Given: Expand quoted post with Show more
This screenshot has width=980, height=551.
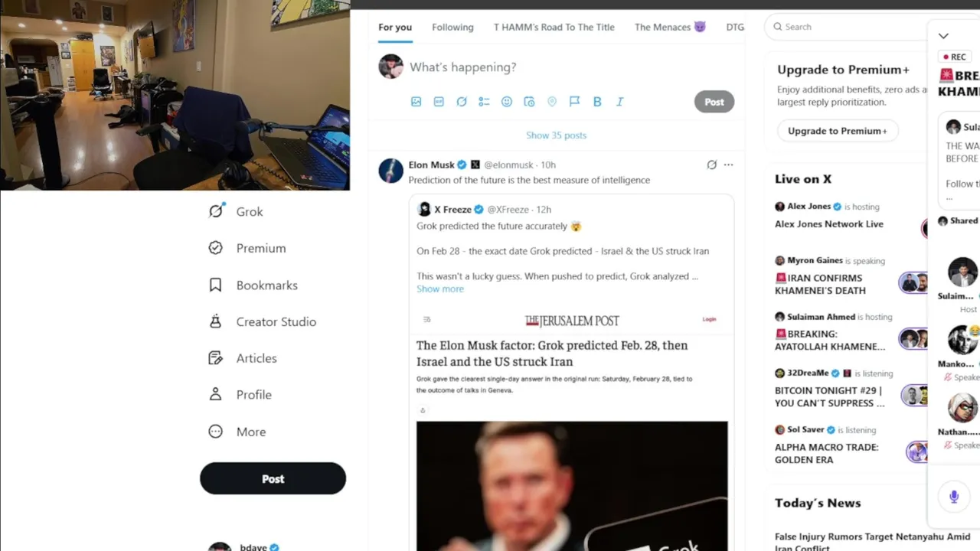Looking at the screenshot, I should 440,289.
